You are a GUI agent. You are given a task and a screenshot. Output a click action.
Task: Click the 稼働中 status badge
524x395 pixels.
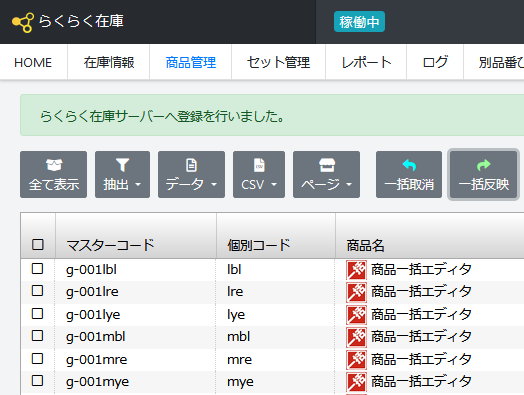[x=359, y=22]
